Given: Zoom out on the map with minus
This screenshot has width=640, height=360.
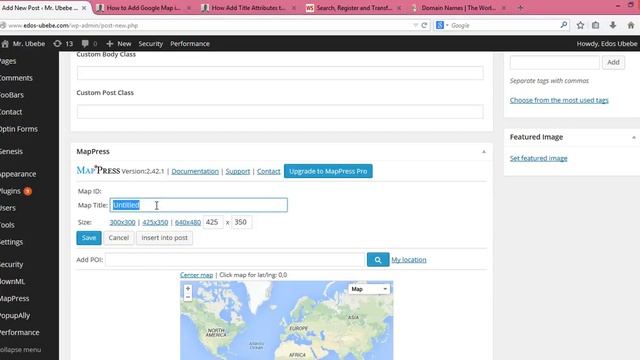Looking at the screenshot, I should pyautogui.click(x=188, y=297).
